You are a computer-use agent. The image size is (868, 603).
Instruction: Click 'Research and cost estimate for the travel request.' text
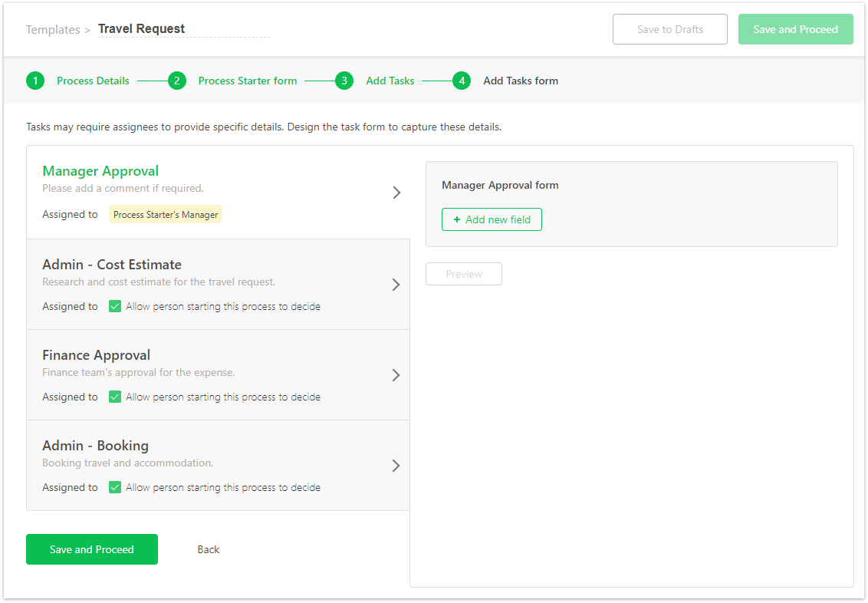click(159, 282)
